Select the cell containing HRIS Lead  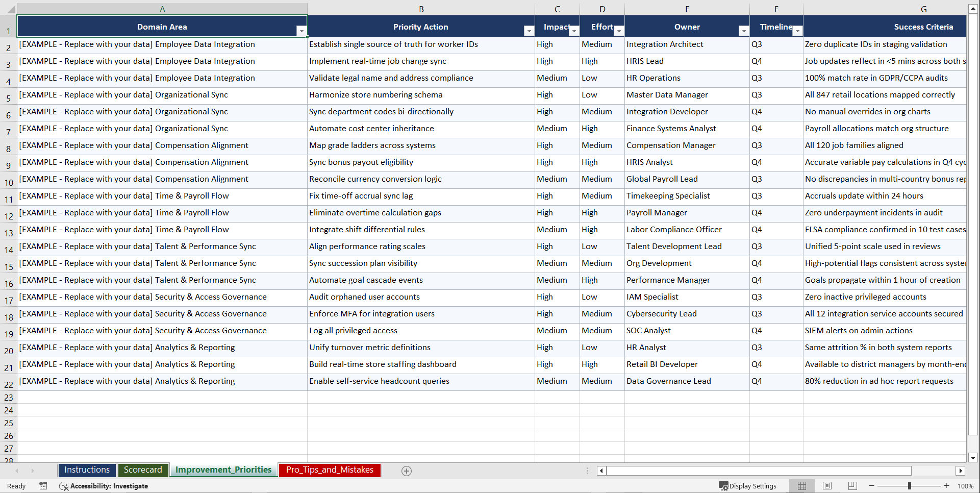(x=687, y=61)
